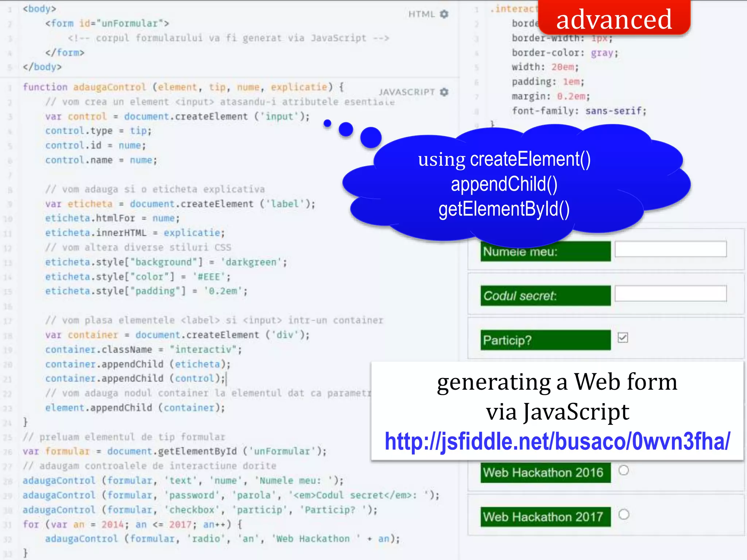This screenshot has height=560, width=747.
Task: Toggle the Particip? checkbox
Action: point(623,338)
